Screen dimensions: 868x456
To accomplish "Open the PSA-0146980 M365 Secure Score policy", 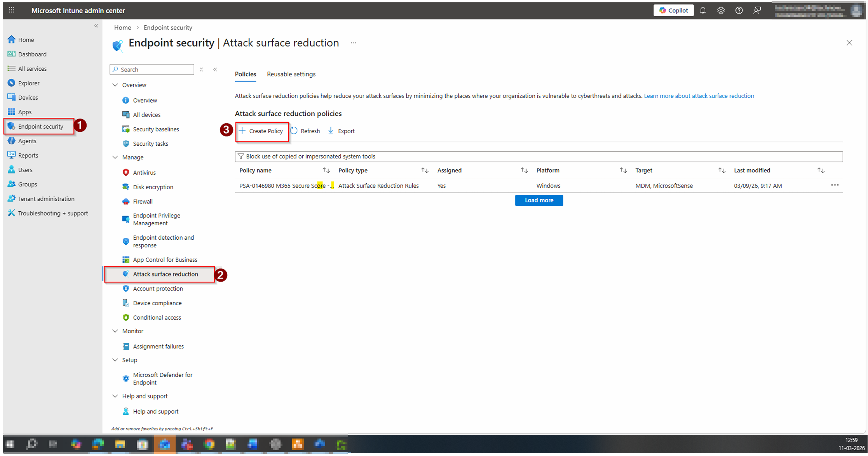I will (286, 186).
